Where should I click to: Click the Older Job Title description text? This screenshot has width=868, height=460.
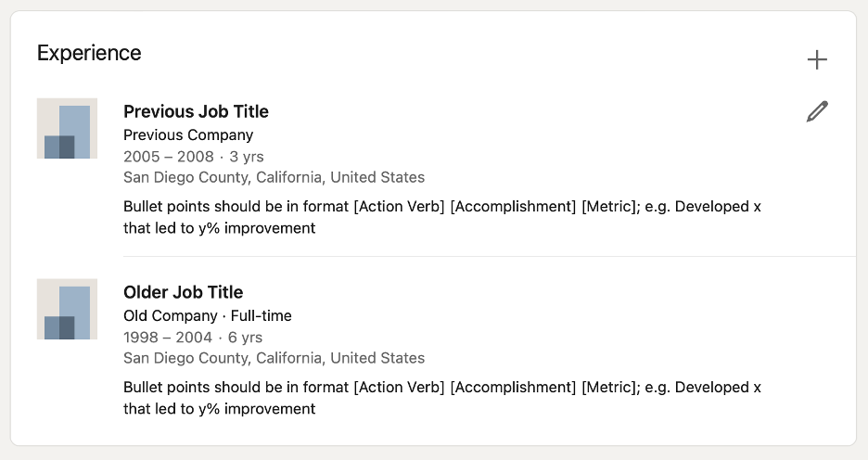441,388
